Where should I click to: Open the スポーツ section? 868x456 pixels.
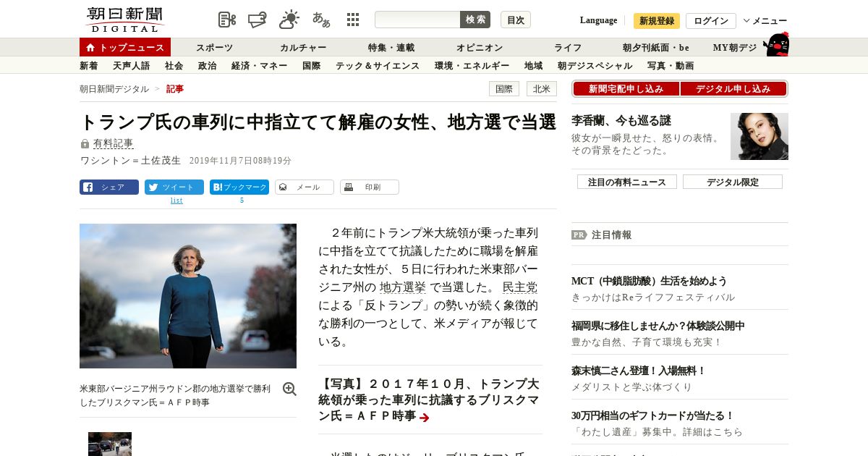(x=214, y=48)
